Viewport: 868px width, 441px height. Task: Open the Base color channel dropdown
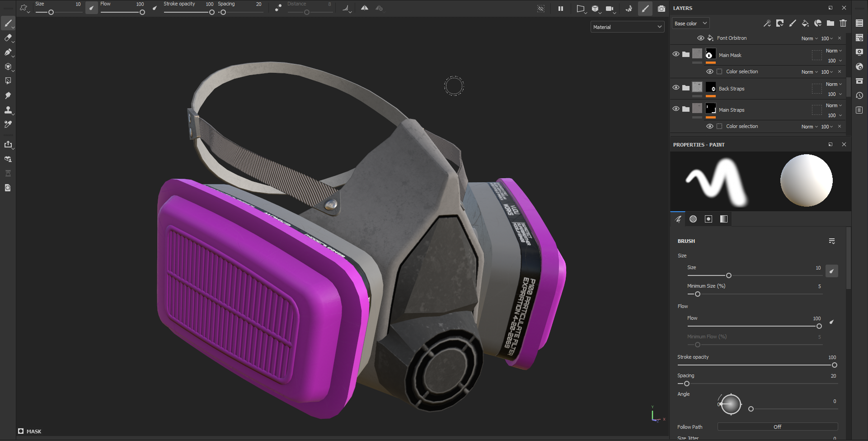click(690, 24)
